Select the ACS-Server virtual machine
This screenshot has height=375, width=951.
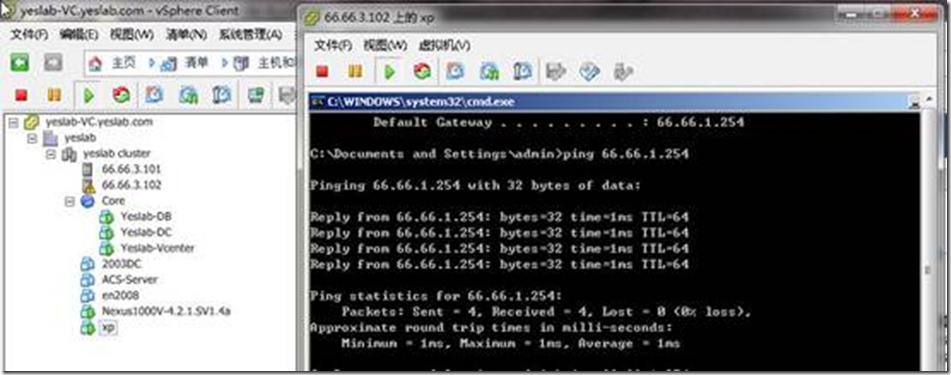point(129,280)
